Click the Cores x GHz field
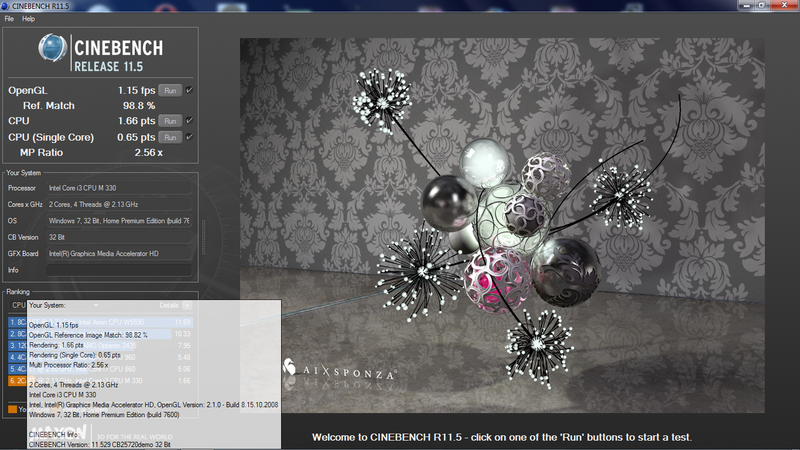800x450 pixels. pyautogui.click(x=119, y=205)
